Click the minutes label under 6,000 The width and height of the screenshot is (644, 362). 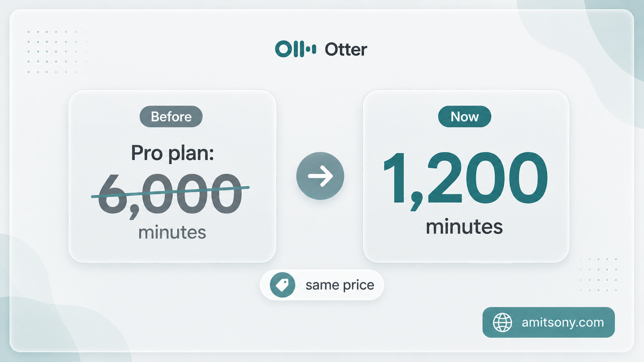pyautogui.click(x=172, y=232)
